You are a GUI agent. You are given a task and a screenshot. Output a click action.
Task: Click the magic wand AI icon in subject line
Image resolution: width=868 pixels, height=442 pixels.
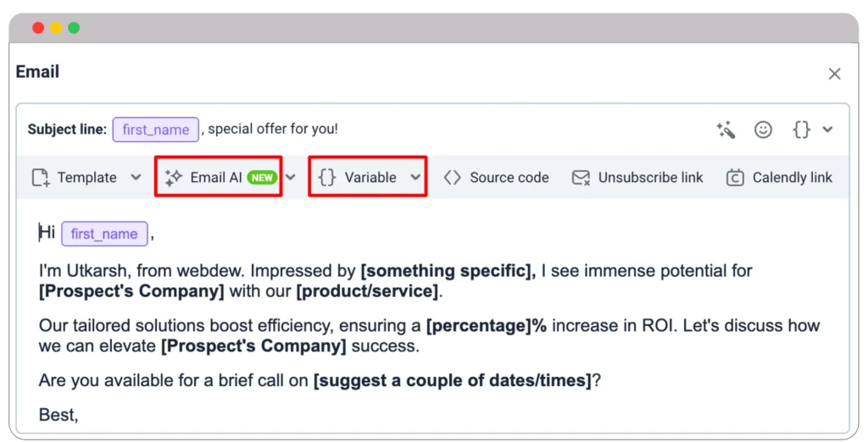pyautogui.click(x=726, y=130)
